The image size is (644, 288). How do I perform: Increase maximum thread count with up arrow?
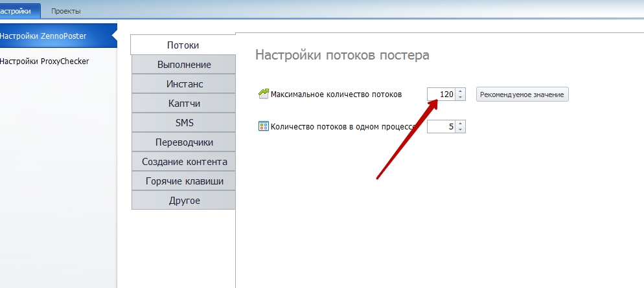tap(461, 91)
